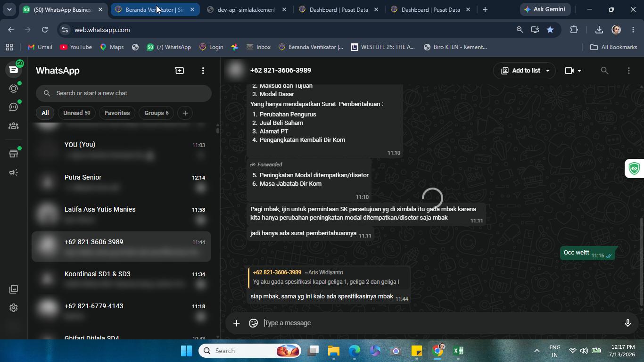Filter chats by Unread 50
Screen dimensions: 644x362
pos(77,113)
